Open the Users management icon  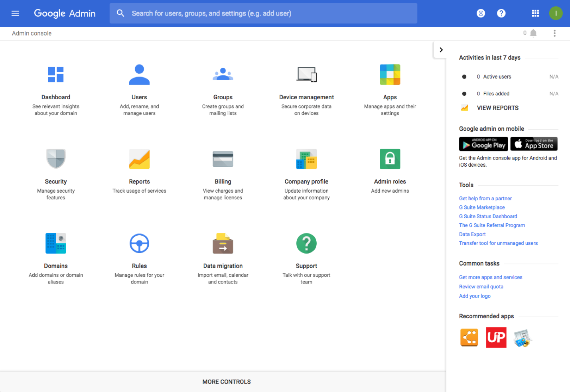pyautogui.click(x=139, y=75)
